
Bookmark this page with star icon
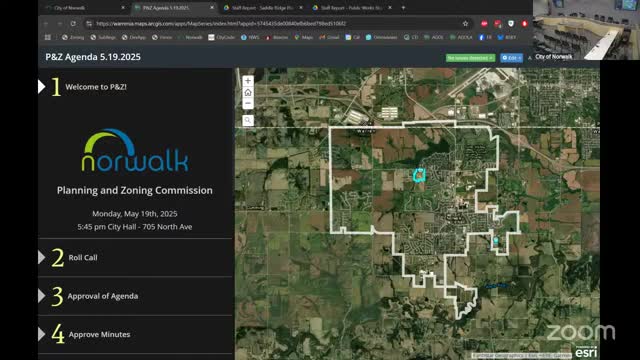click(465, 24)
